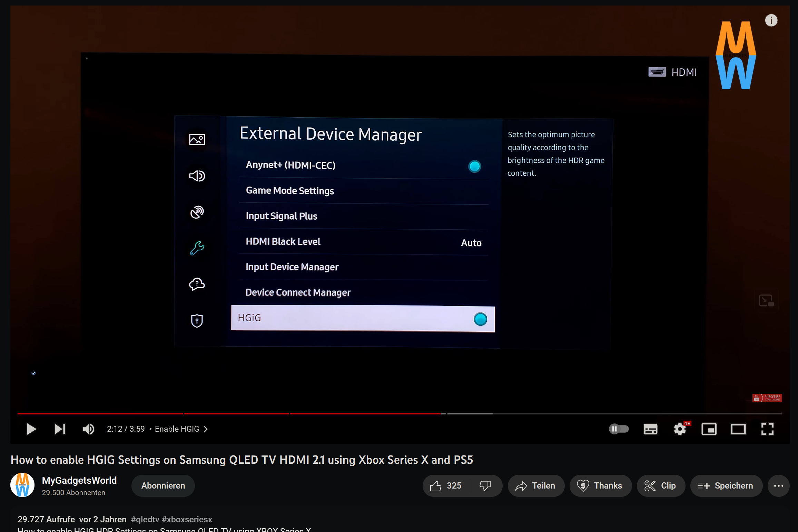Share the video via Teilen
Screen dimensions: 798x532
point(536,485)
